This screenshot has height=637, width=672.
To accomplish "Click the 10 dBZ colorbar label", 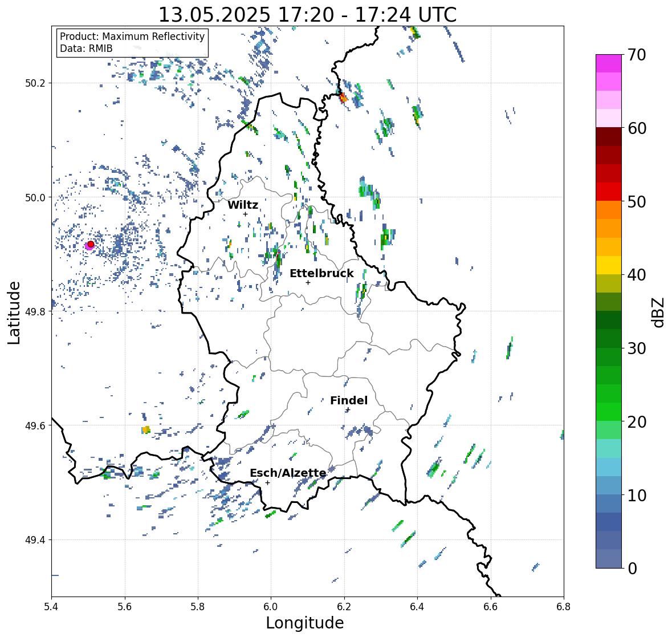I will [x=637, y=495].
